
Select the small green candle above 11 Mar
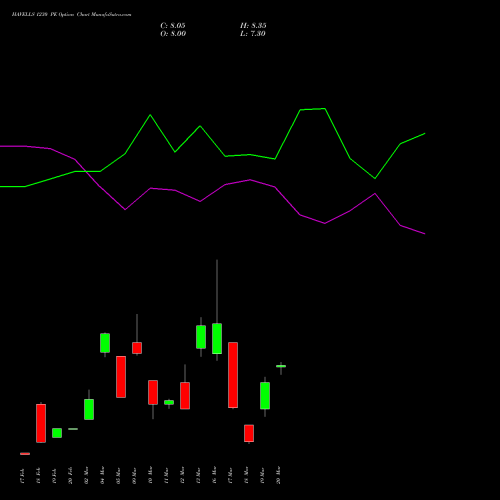click(x=169, y=403)
